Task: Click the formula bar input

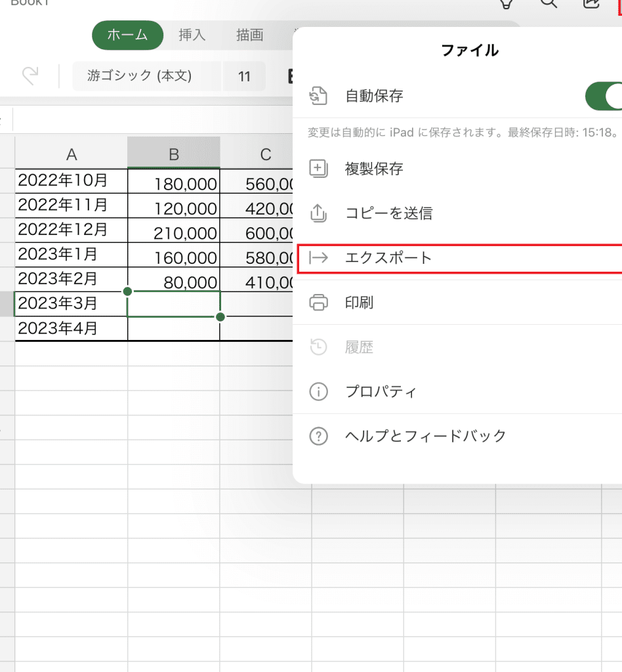Action: (x=153, y=119)
